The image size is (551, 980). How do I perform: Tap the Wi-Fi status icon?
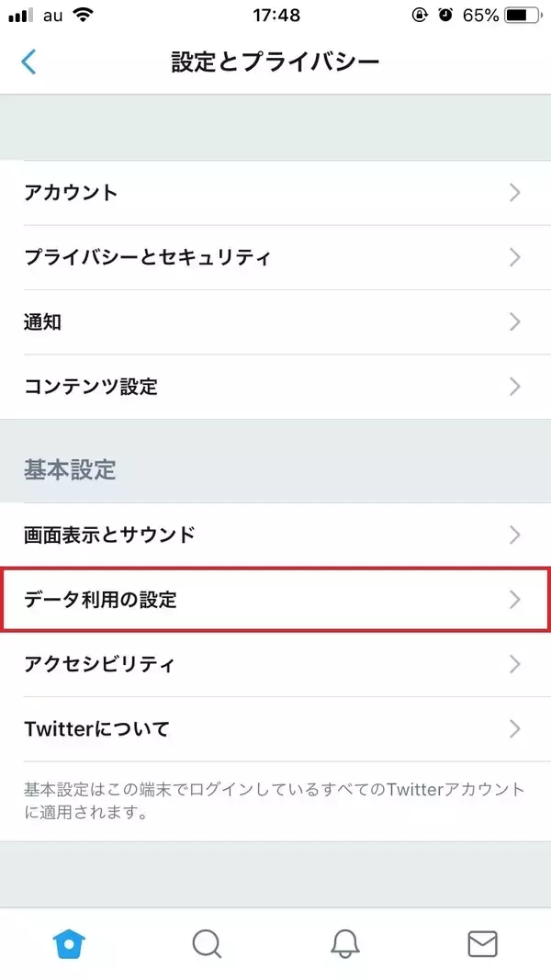pos(84,16)
